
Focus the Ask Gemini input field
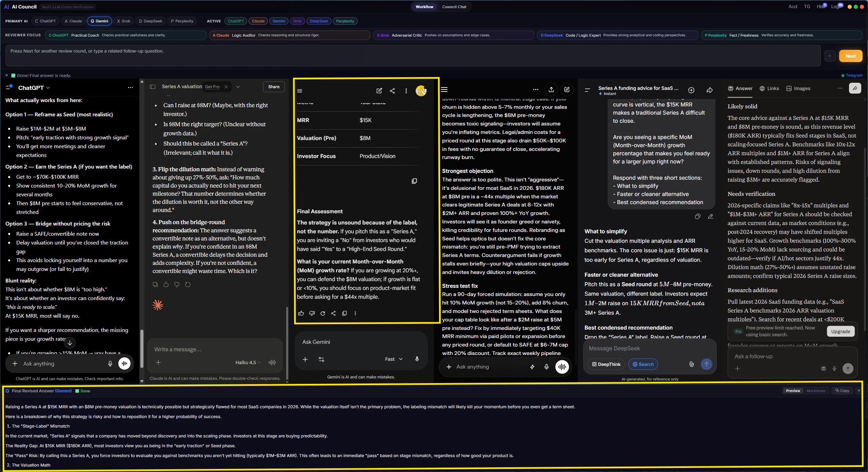tap(361, 342)
